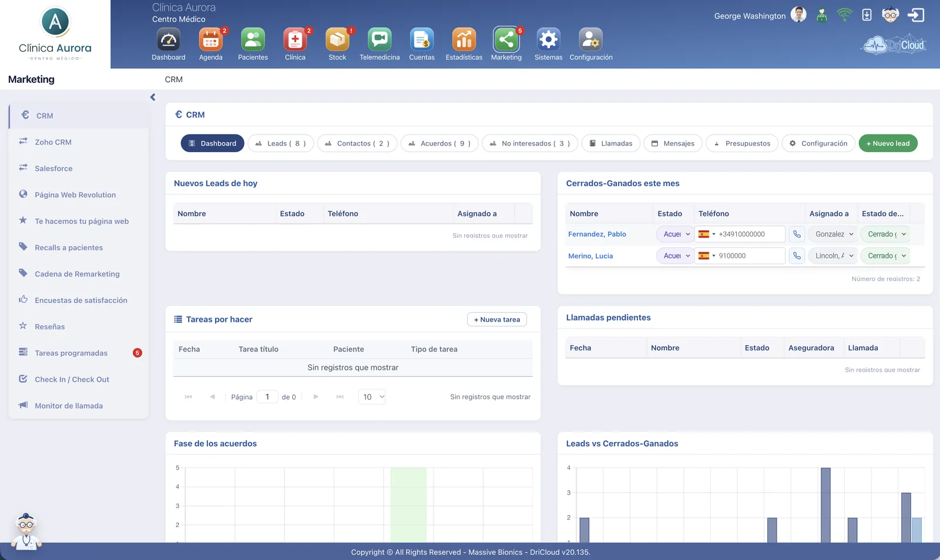Viewport: 940px width, 560px height.
Task: Click the + Nuevo lead button
Action: (888, 143)
